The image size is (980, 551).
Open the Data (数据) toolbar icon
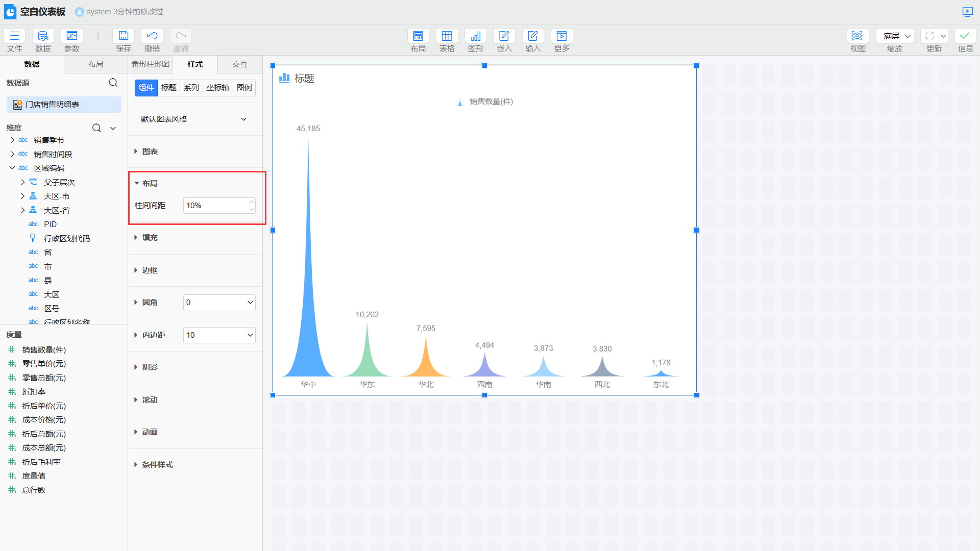(x=43, y=36)
